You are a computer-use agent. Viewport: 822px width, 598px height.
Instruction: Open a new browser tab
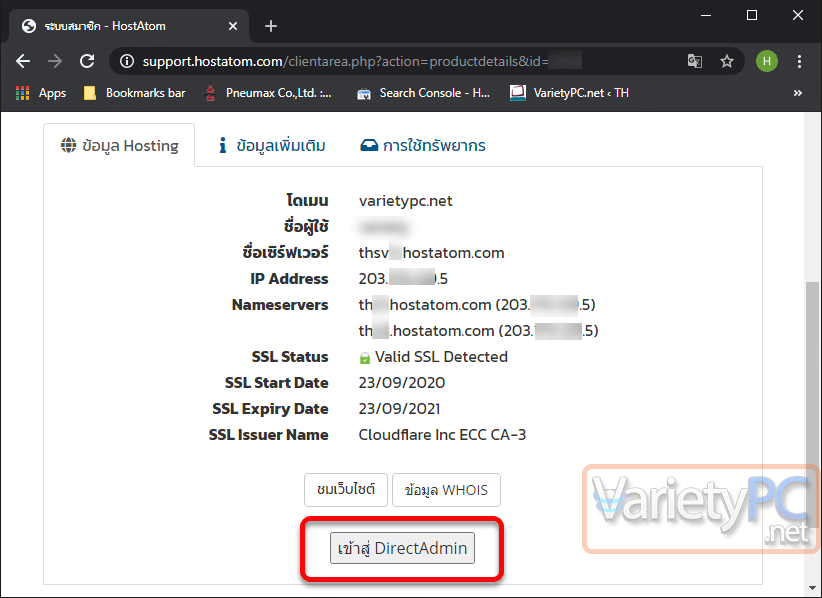pos(271,26)
